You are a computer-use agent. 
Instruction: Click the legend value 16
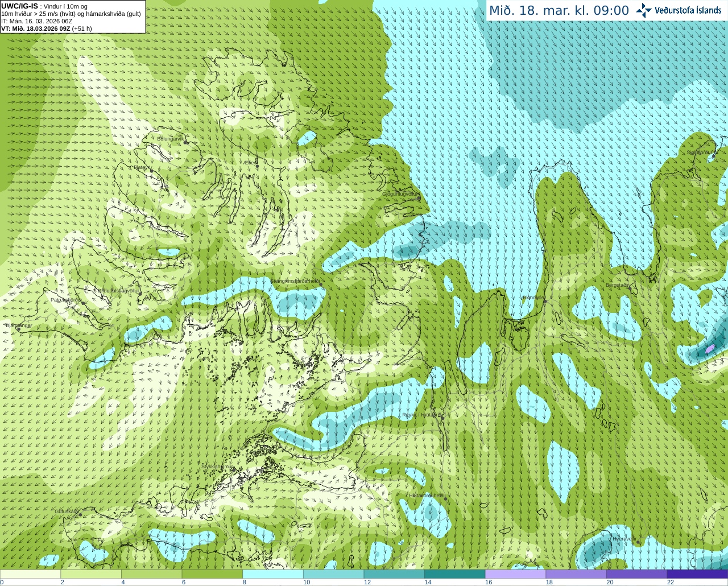488,582
